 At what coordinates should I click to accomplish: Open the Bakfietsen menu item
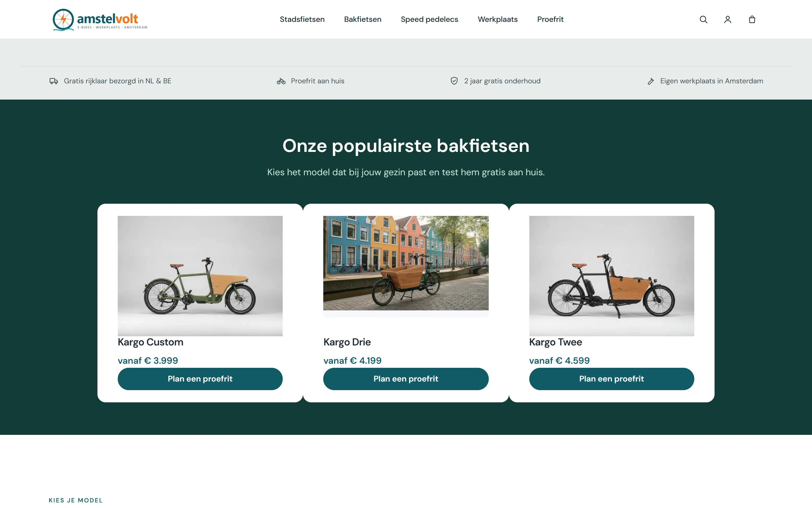[x=362, y=20]
